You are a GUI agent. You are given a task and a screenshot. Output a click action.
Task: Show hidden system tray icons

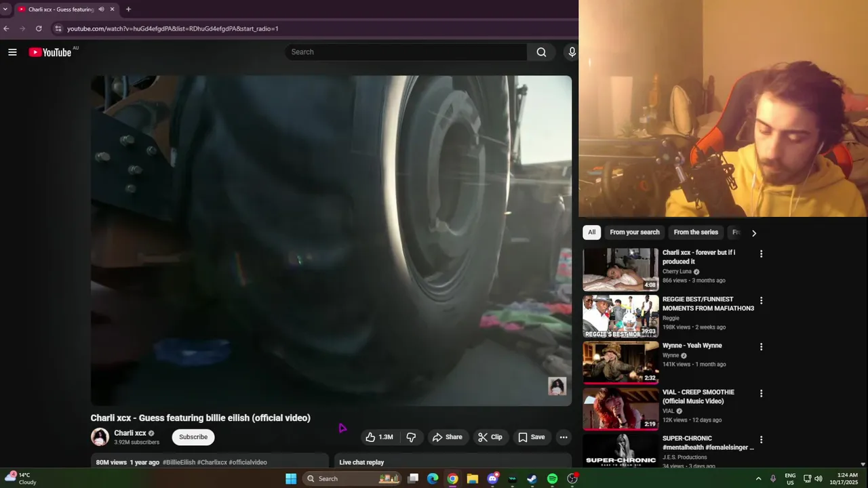tap(758, 479)
